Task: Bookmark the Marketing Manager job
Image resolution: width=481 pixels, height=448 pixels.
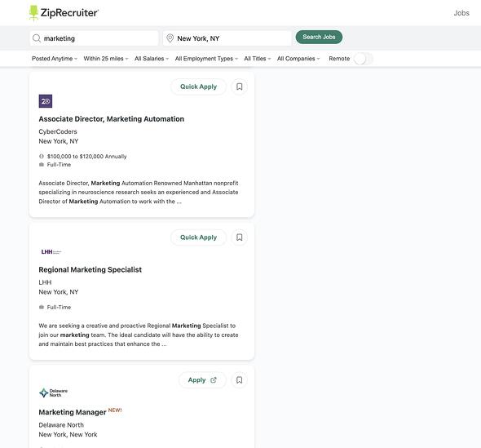Action: (x=239, y=380)
